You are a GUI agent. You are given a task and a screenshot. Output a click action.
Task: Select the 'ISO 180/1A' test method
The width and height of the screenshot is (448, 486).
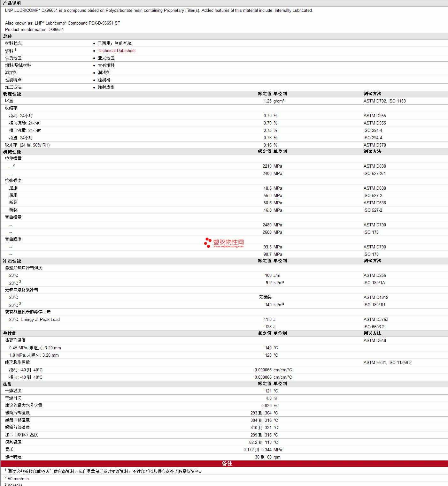[374, 283]
